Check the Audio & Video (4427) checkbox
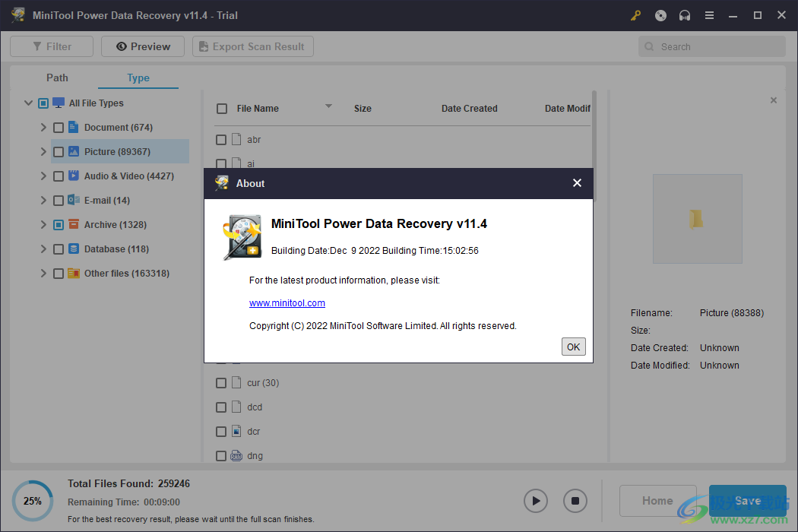The image size is (798, 532). click(59, 176)
